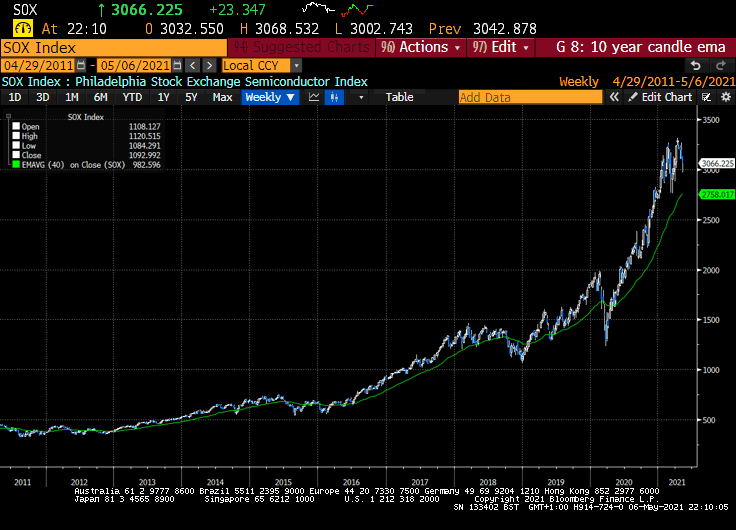The image size is (736, 530).
Task: Click the High value 1120.515 in legend
Action: coord(145,136)
